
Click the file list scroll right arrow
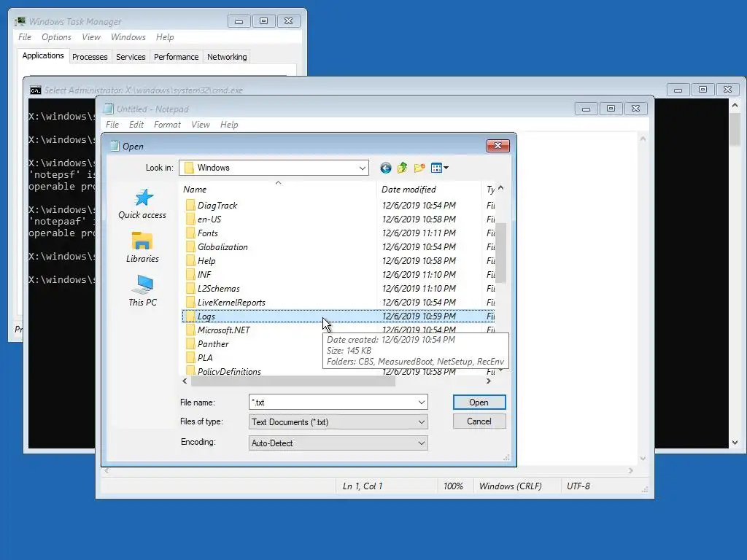tap(488, 381)
